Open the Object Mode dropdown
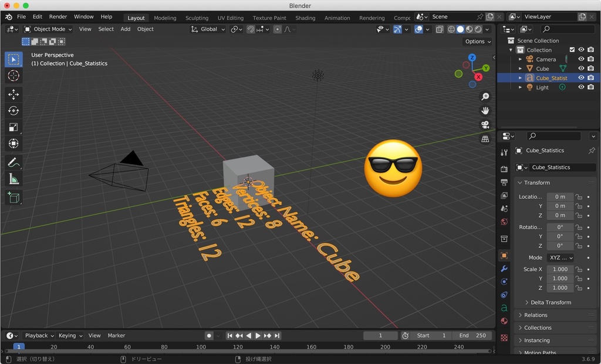The height and width of the screenshot is (364, 601). pyautogui.click(x=47, y=29)
